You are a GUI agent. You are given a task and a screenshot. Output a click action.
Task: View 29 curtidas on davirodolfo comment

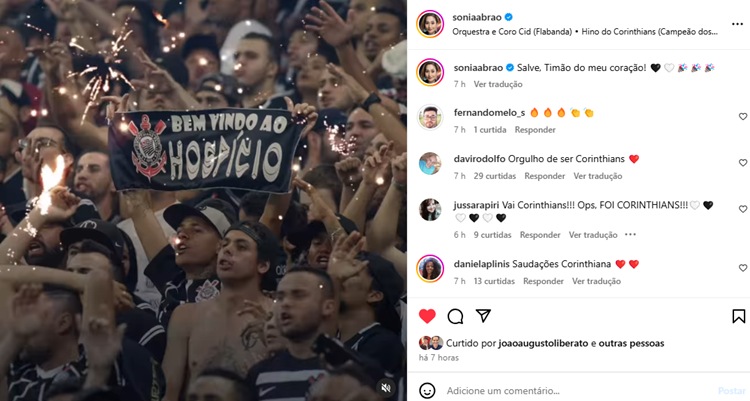(495, 176)
